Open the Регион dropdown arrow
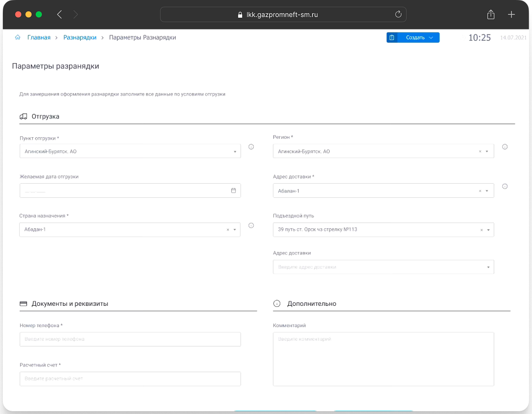The image size is (532, 414). [x=487, y=151]
